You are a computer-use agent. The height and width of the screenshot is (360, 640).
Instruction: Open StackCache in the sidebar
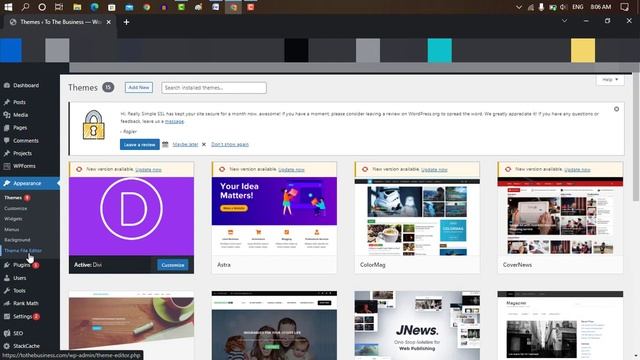(x=26, y=346)
